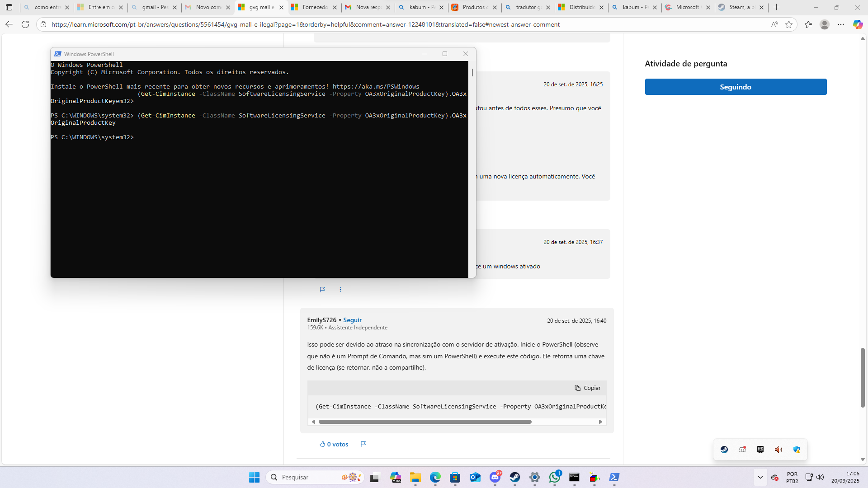868x488 pixels.
Task: Click the Copiar code copy icon
Action: (587, 388)
